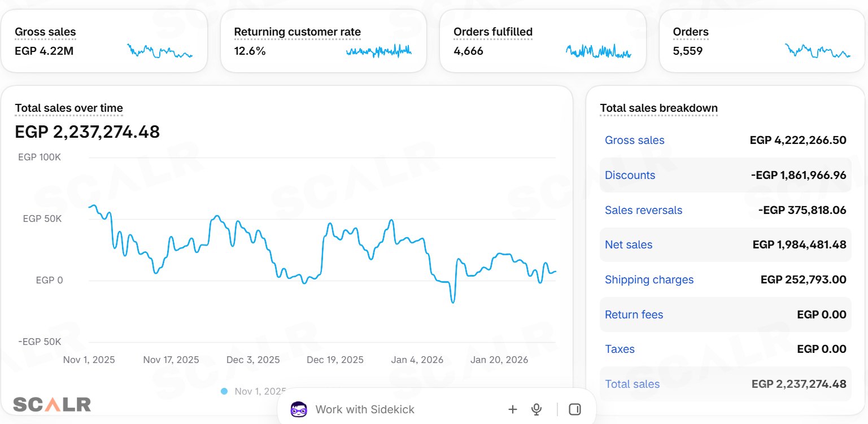The width and height of the screenshot is (868, 424).
Task: Click the total sales line chart
Action: coord(322,254)
